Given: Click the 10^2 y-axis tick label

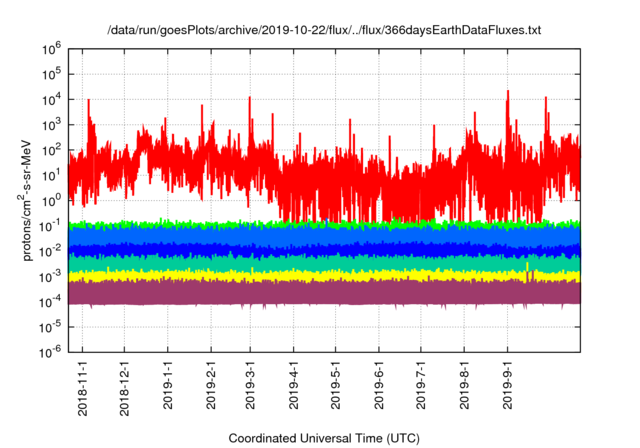Looking at the screenshot, I should 51,151.
